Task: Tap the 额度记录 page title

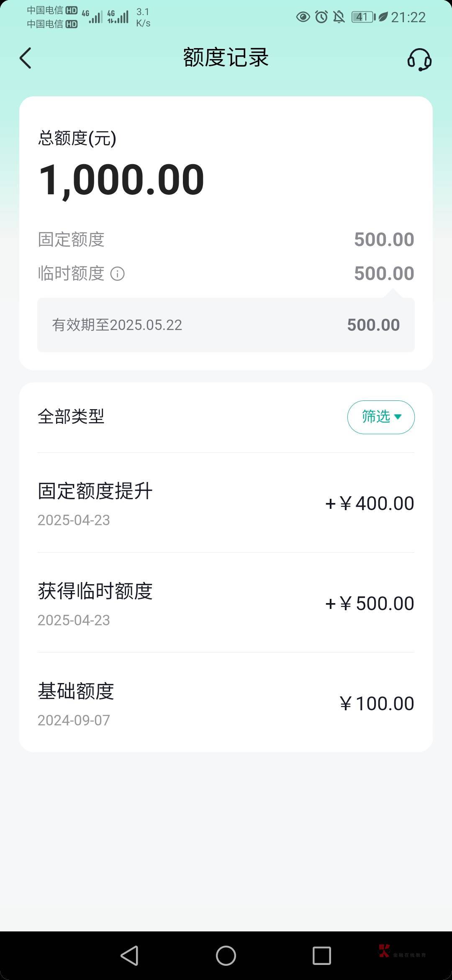Action: coord(226,57)
